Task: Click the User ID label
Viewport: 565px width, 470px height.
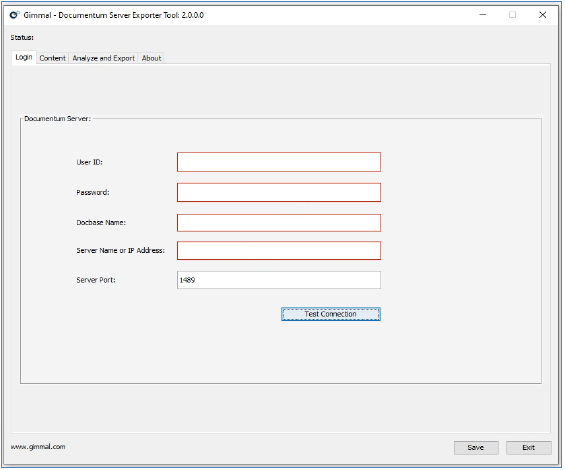Action: pyautogui.click(x=89, y=162)
